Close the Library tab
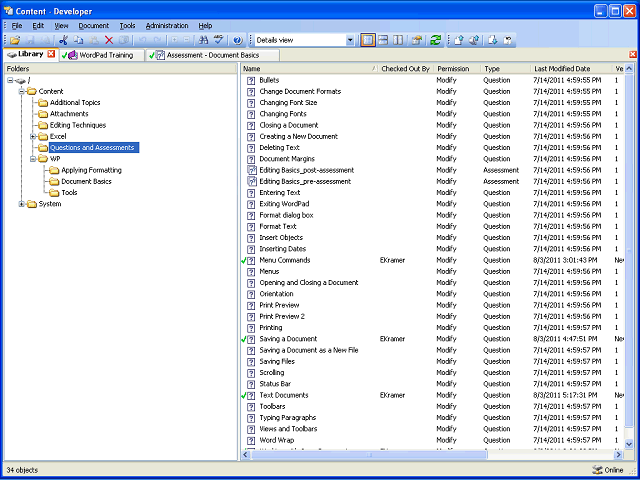The width and height of the screenshot is (640, 480). coord(51,54)
